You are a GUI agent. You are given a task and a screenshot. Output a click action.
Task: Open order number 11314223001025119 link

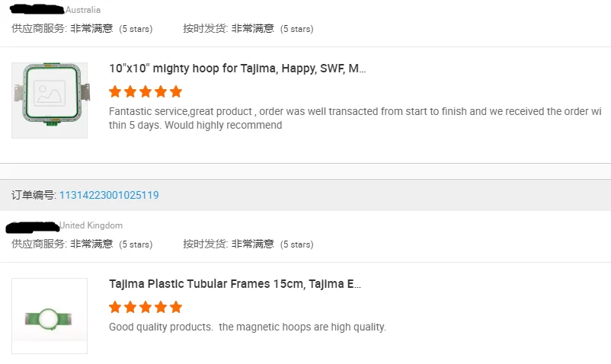[x=109, y=195]
